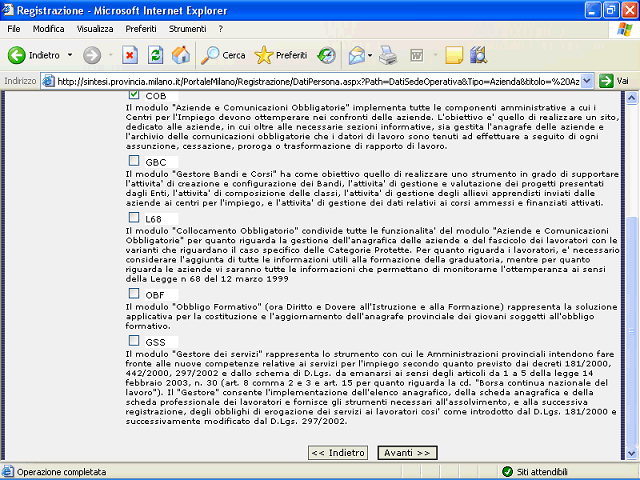The height and width of the screenshot is (480, 640).
Task: Click the green Indietro back arrow icon
Action: click(x=17, y=55)
